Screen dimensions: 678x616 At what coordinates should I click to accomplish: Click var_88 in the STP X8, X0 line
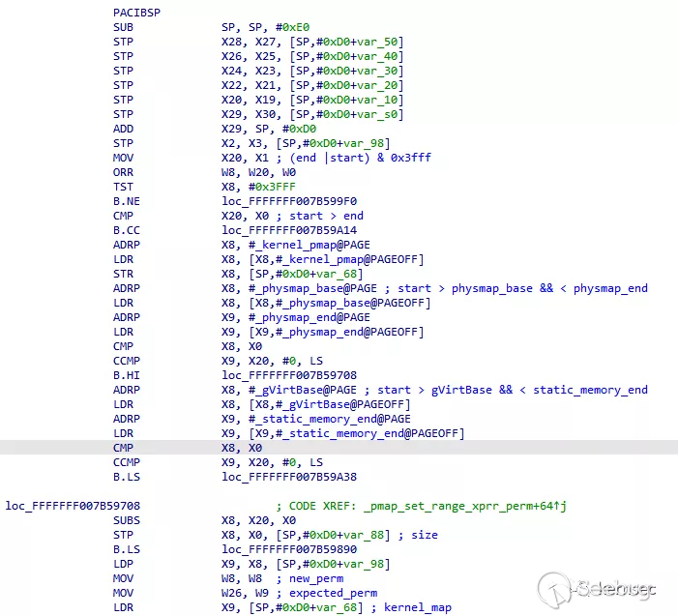(364, 535)
